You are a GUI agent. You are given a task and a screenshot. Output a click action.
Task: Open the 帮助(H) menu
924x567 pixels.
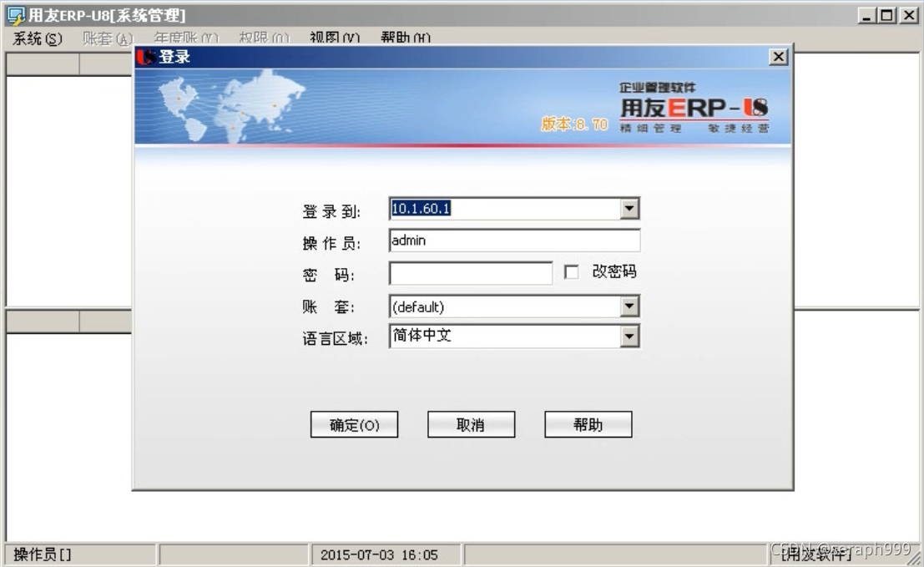pyautogui.click(x=406, y=39)
